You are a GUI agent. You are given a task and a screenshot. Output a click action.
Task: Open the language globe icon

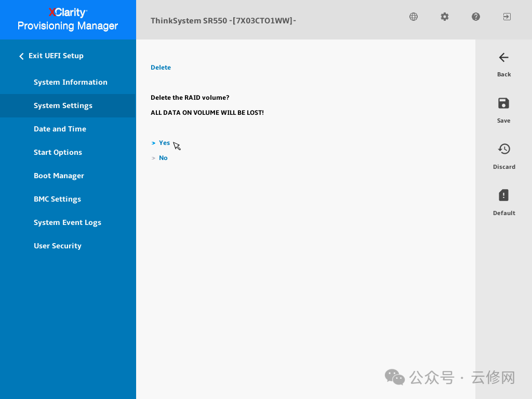click(413, 17)
